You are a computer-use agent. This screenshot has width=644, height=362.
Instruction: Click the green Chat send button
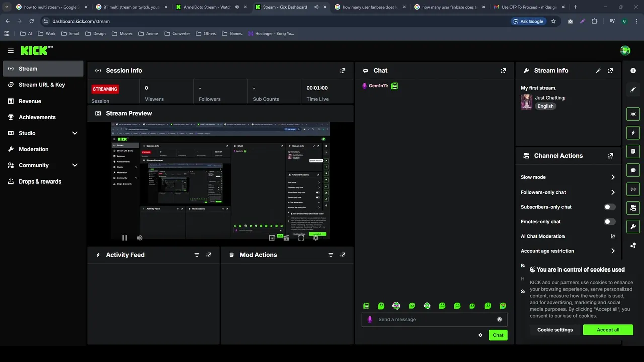498,335
